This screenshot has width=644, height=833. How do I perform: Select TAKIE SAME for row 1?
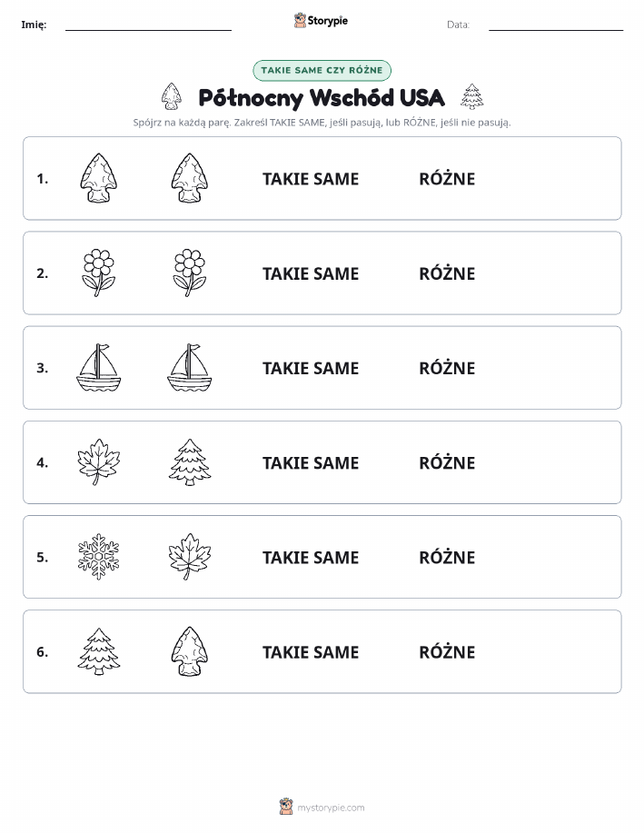[x=311, y=179]
